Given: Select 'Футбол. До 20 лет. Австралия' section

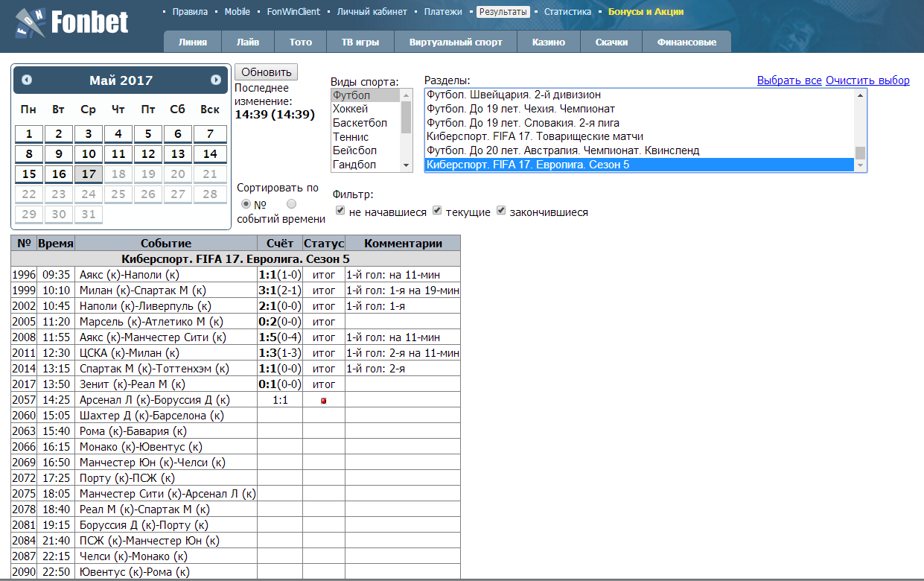Looking at the screenshot, I should pos(640,150).
